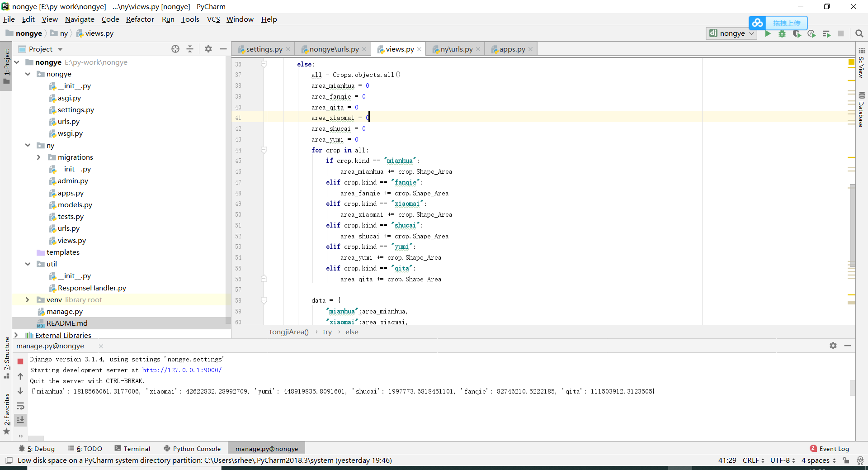Run the nongye configuration

point(768,33)
